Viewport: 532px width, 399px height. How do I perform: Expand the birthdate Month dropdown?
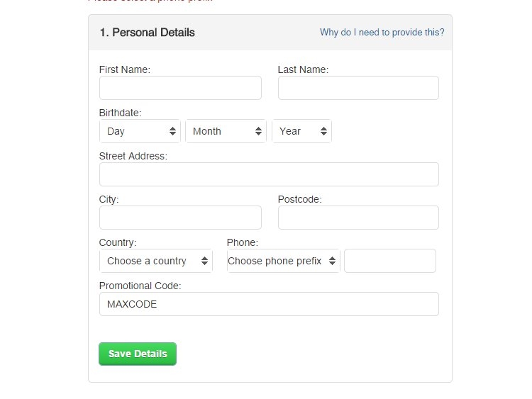pyautogui.click(x=226, y=131)
